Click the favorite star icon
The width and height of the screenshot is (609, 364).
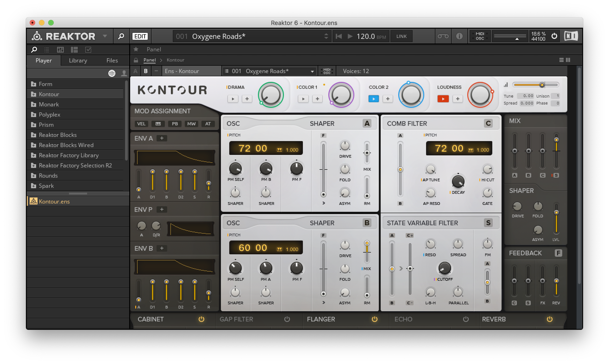click(136, 49)
